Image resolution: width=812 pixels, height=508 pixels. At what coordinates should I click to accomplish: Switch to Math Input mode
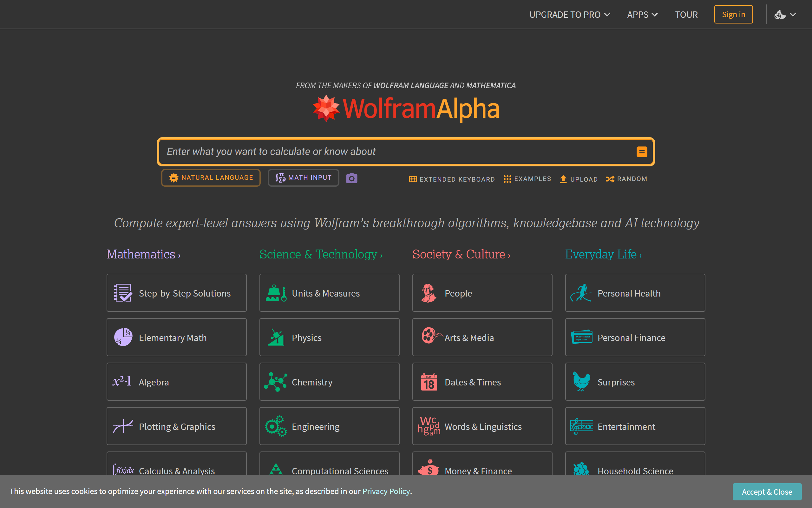303,178
